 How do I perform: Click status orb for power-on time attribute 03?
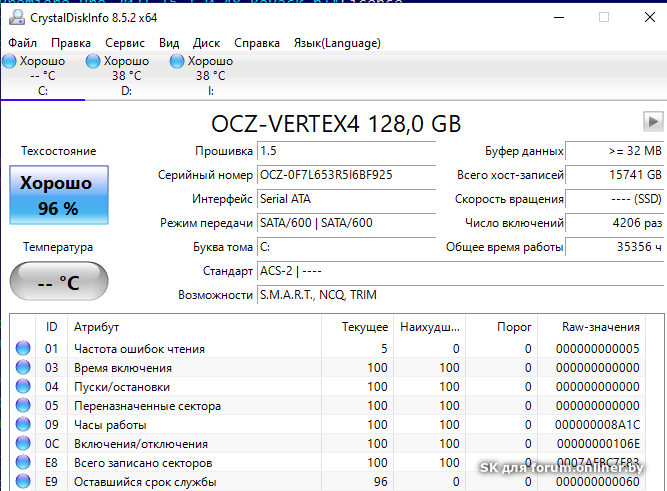point(23,368)
